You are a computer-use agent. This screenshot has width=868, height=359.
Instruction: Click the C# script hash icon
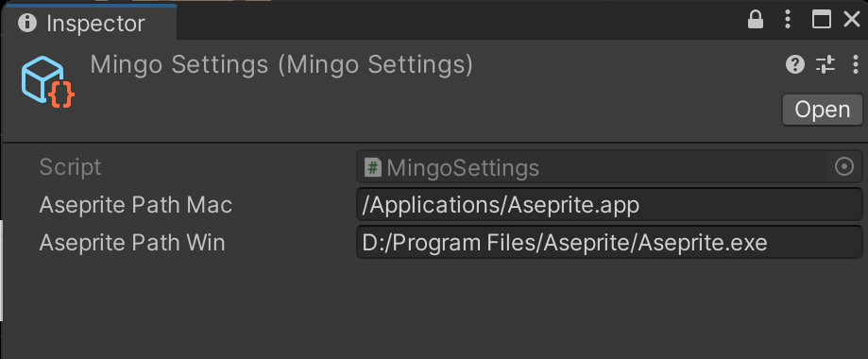pyautogui.click(x=373, y=167)
